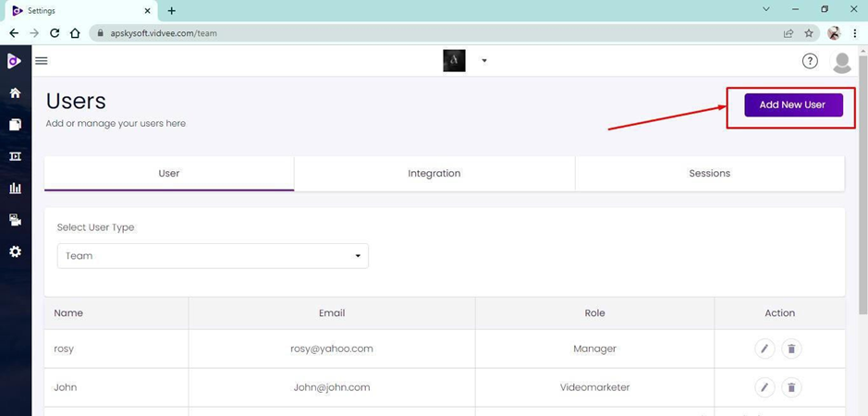Click Add New User button
Image resolution: width=868 pixels, height=416 pixels.
(793, 104)
